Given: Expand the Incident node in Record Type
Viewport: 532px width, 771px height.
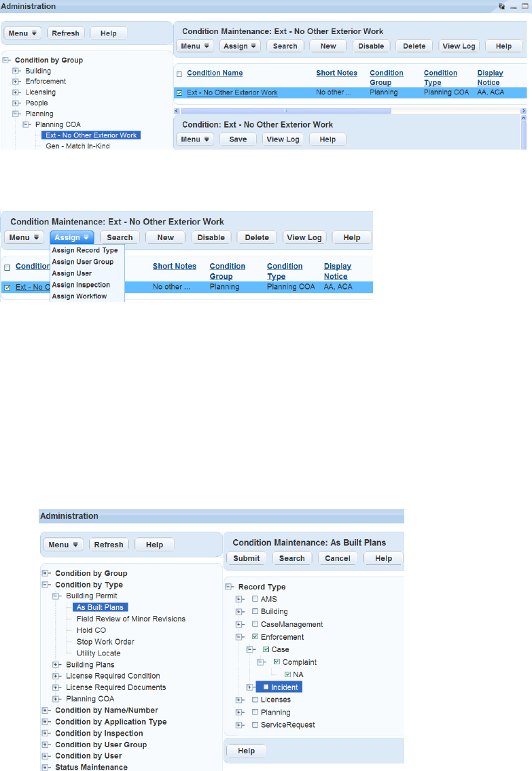Looking at the screenshot, I should click(x=250, y=687).
